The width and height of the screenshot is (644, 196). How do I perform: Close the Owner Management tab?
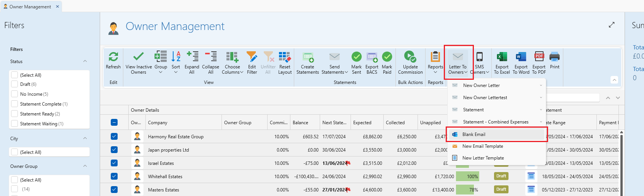[57, 6]
